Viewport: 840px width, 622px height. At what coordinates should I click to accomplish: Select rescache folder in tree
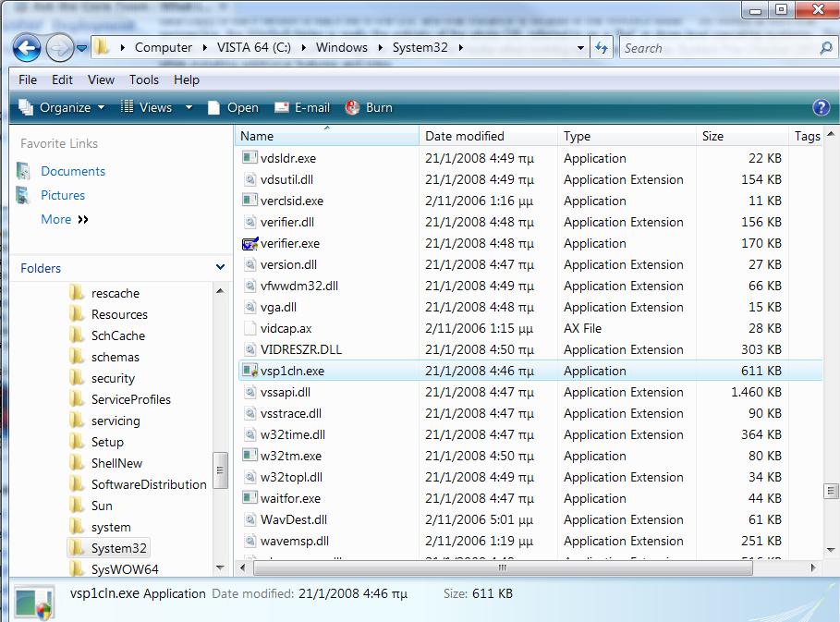116,294
